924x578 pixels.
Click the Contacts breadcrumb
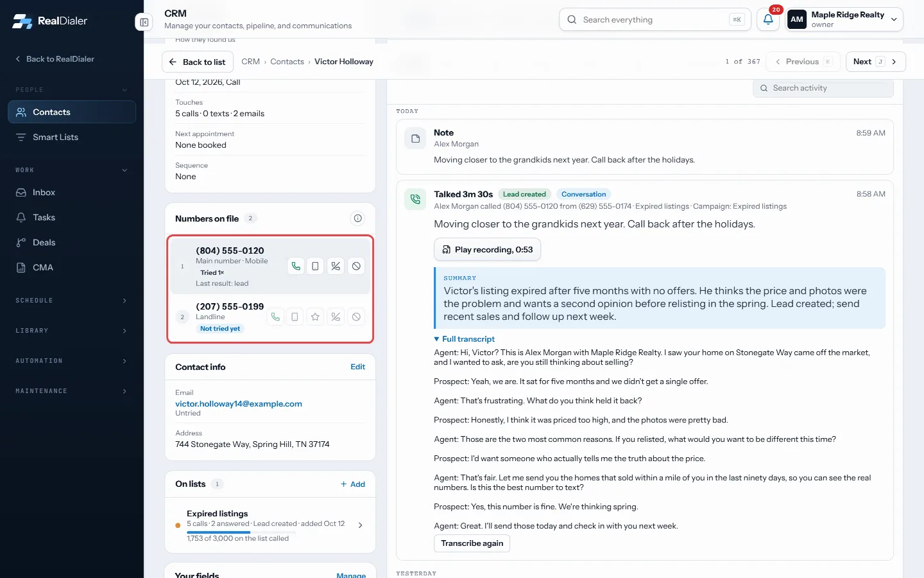tap(287, 62)
